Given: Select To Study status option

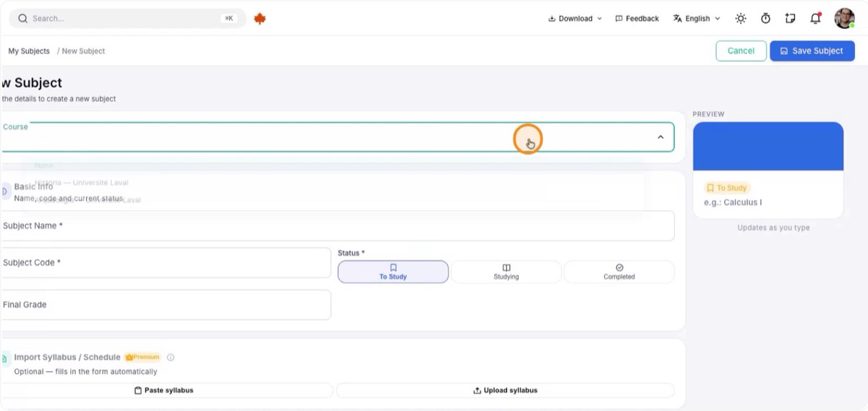Looking at the screenshot, I should pos(393,272).
